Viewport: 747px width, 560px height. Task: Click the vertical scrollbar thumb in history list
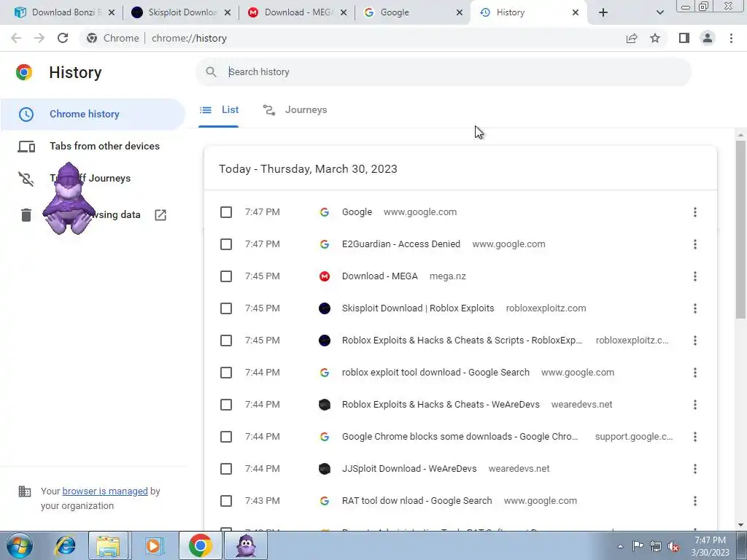pyautogui.click(x=740, y=230)
